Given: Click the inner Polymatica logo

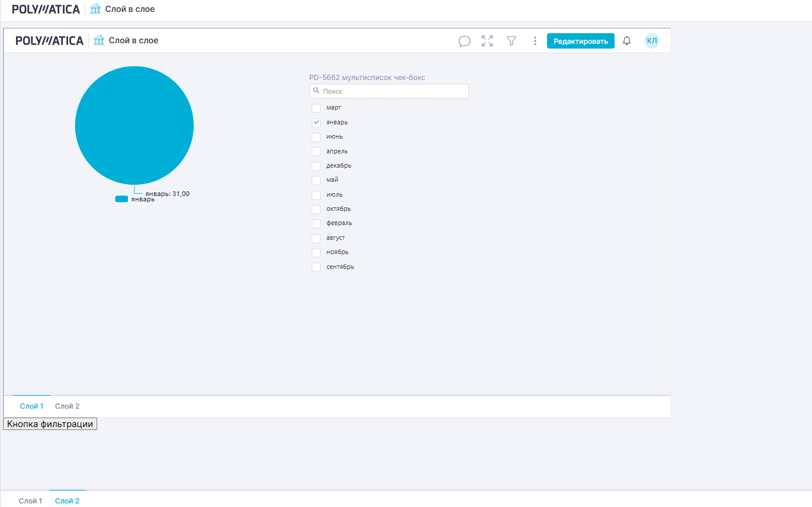Looking at the screenshot, I should [49, 40].
